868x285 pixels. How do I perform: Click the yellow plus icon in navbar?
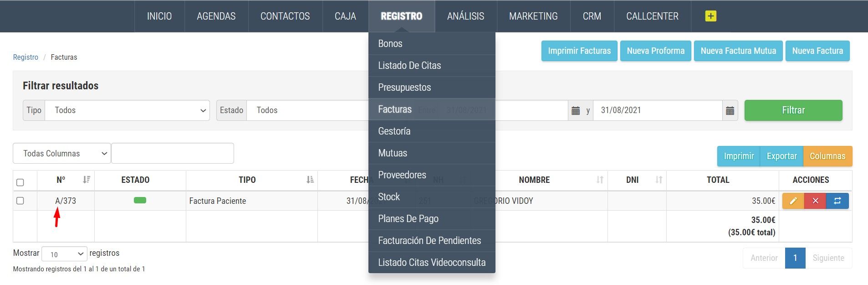coord(710,16)
